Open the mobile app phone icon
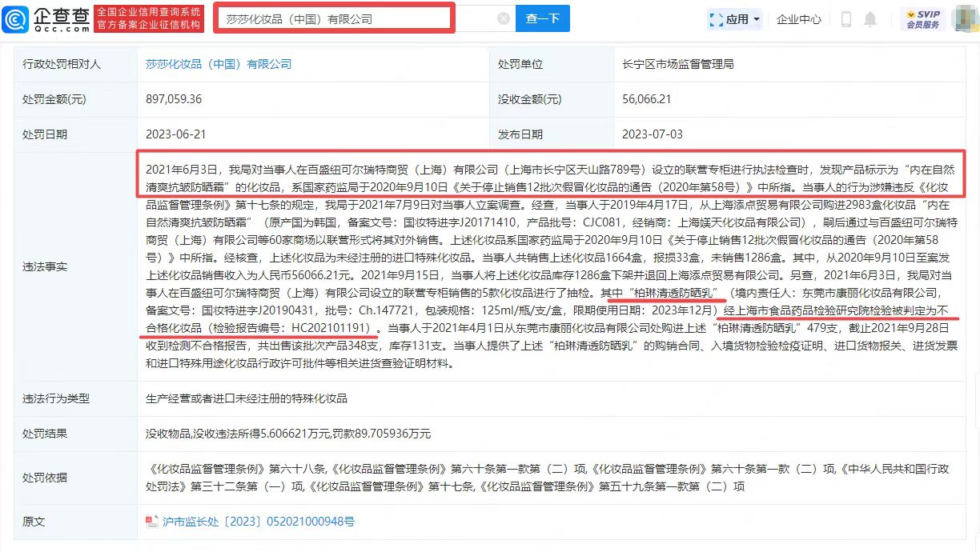This screenshot has height=552, width=980. pyautogui.click(x=845, y=19)
